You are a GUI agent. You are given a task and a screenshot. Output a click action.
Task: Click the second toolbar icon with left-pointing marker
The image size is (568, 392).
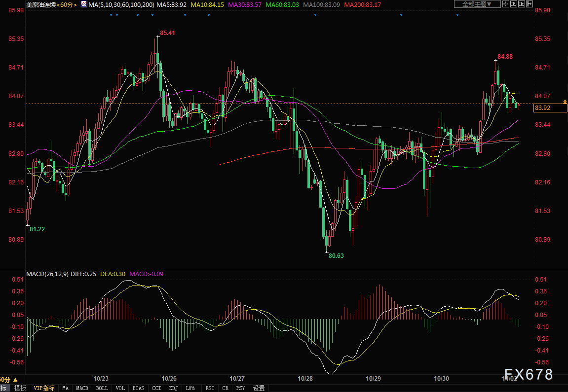coord(514,4)
